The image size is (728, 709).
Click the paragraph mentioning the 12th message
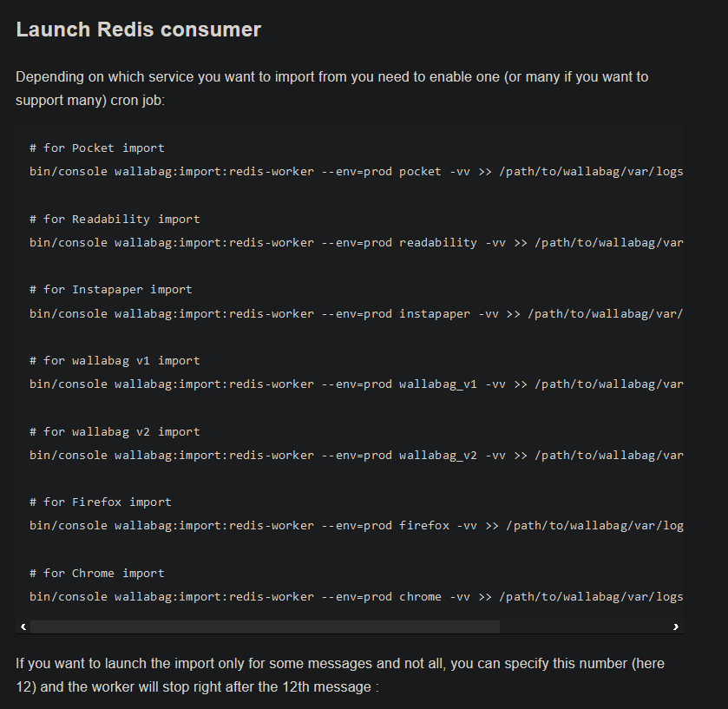pyautogui.click(x=340, y=675)
